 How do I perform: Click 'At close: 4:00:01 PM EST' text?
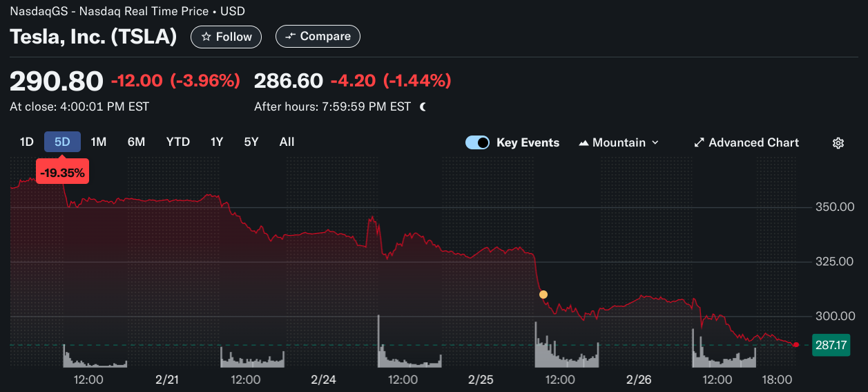[x=79, y=106]
